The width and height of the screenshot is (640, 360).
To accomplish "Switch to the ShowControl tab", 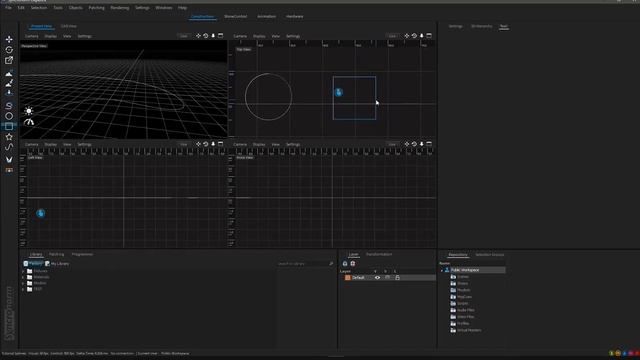I will (x=236, y=16).
